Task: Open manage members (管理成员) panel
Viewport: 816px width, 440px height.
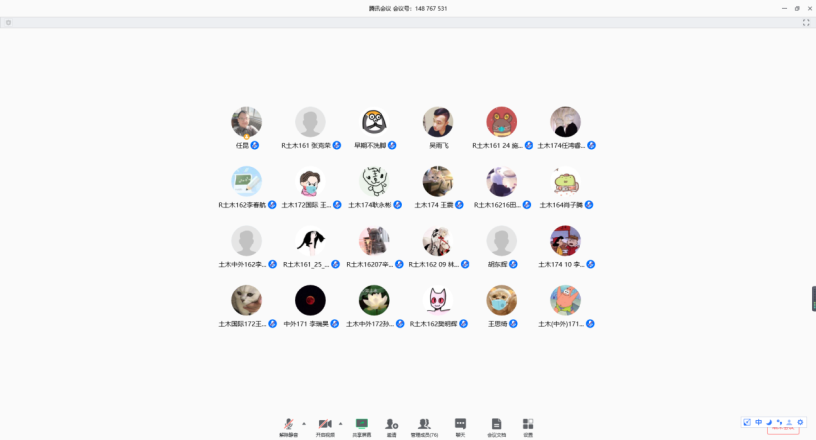Action: point(424,425)
